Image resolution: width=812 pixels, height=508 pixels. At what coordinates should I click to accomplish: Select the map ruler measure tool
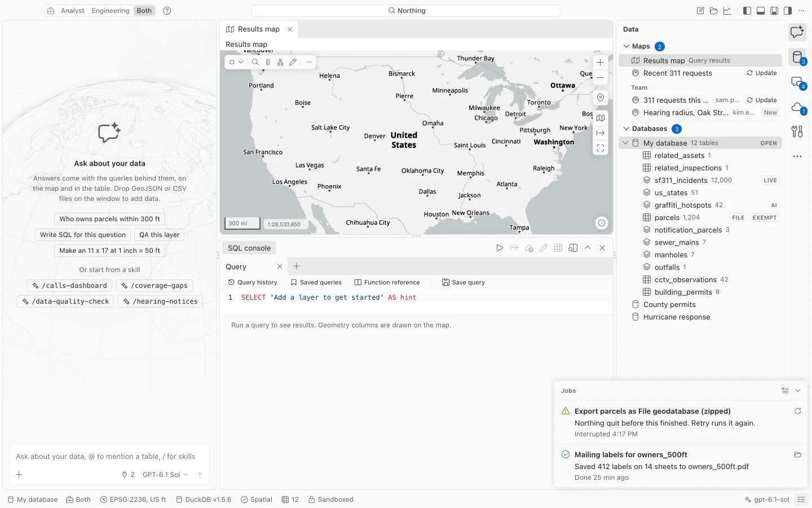[268, 62]
